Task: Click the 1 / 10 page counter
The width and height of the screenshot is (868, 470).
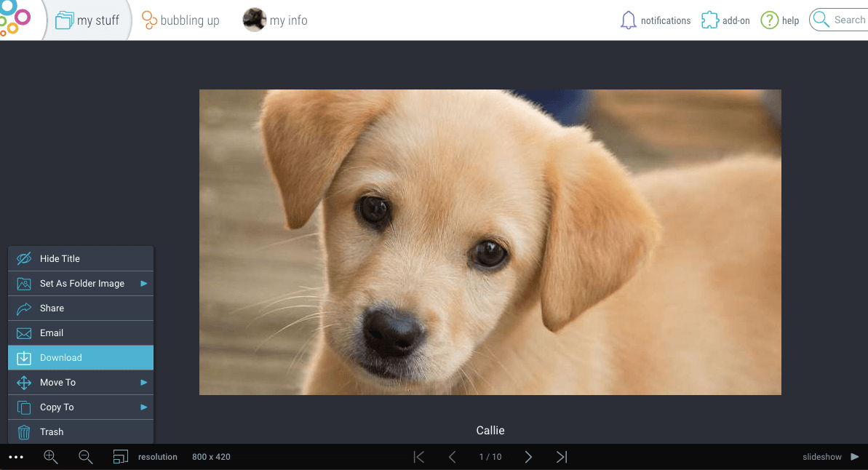Action: click(x=490, y=457)
